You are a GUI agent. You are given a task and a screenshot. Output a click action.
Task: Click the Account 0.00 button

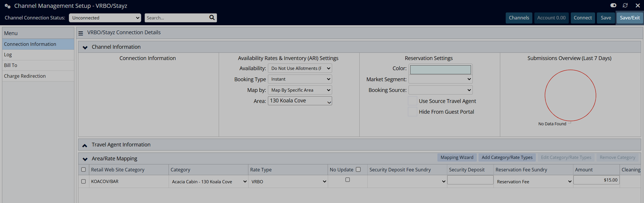click(551, 18)
